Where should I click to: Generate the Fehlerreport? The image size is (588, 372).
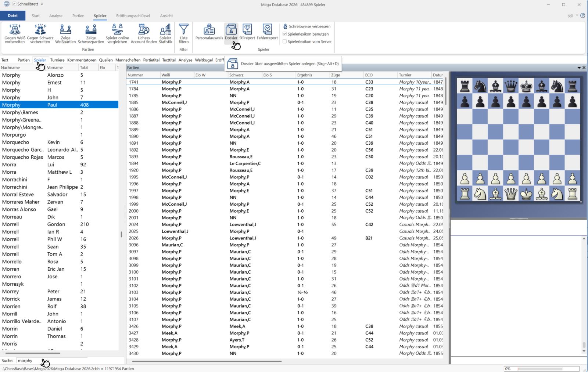click(x=267, y=32)
